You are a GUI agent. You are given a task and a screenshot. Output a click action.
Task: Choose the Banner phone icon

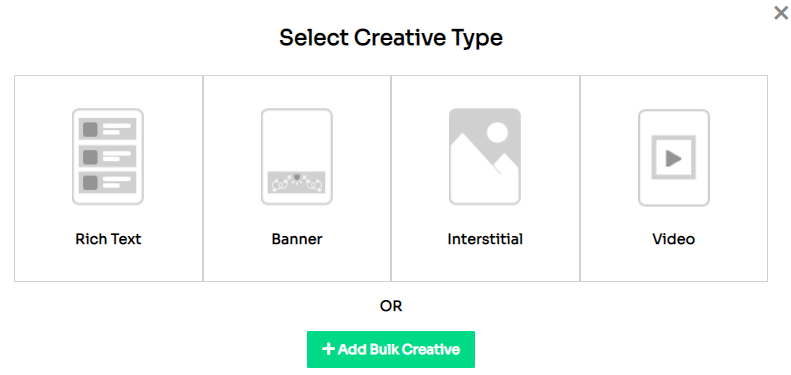[x=297, y=156]
